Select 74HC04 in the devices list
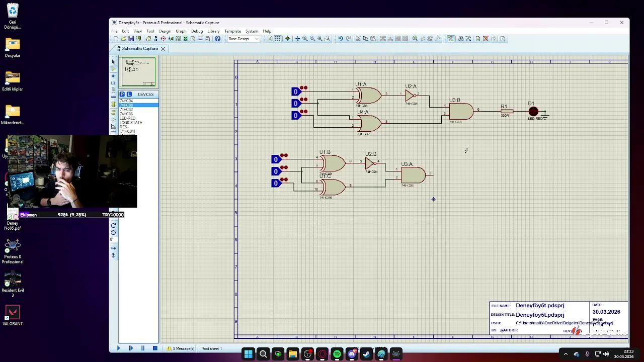Viewport: 644px width, 362px height. (x=126, y=101)
